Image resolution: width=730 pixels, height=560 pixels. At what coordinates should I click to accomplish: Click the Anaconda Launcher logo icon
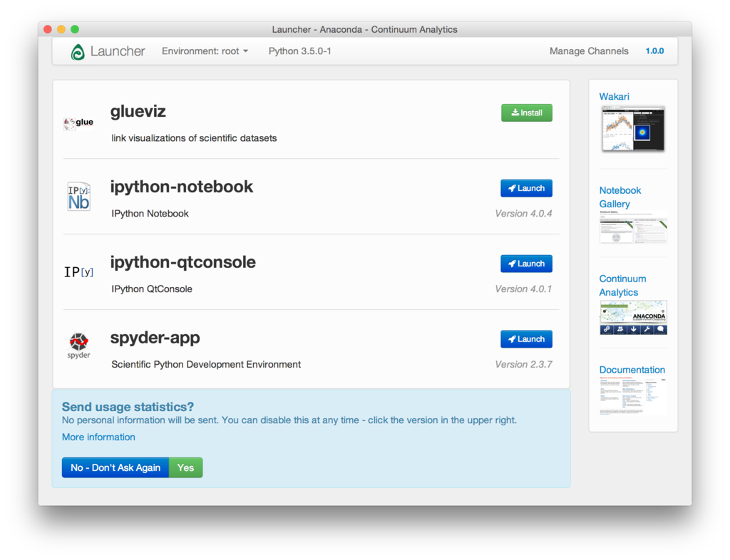(78, 51)
